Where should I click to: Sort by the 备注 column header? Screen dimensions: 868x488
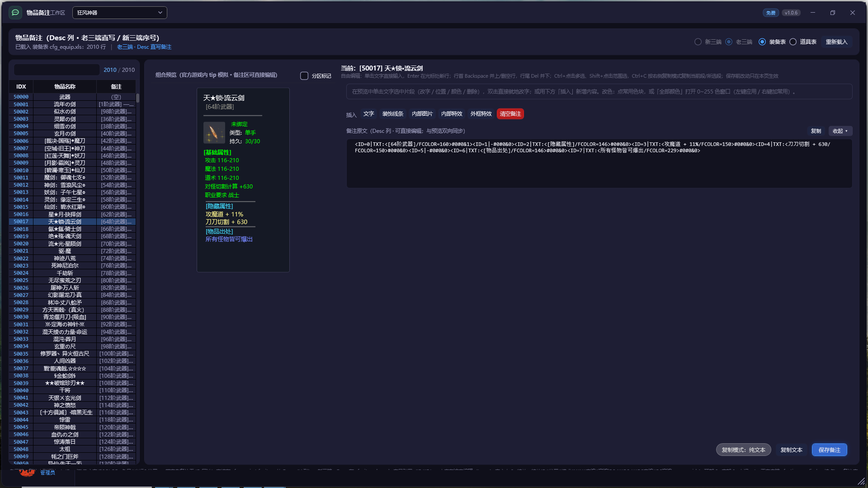click(x=116, y=86)
